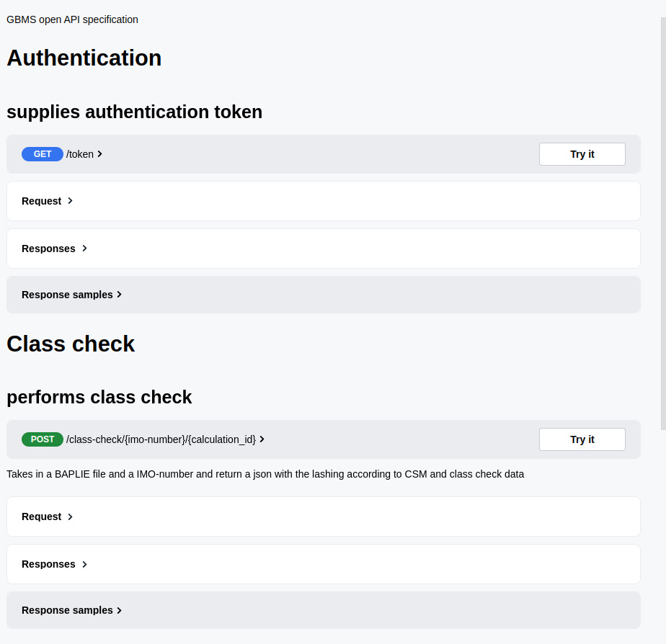Click the "supplies authentication token" heading
Viewport: 666px width, 644px height.
click(x=134, y=112)
